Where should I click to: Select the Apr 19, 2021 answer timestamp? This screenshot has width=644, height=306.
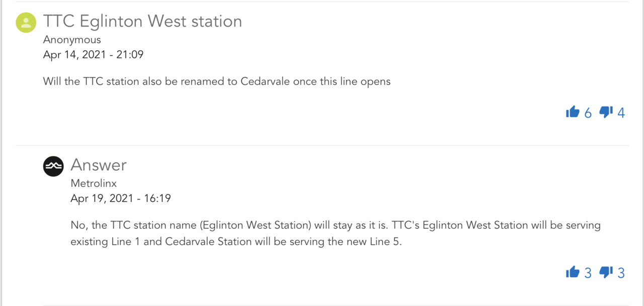tap(121, 198)
